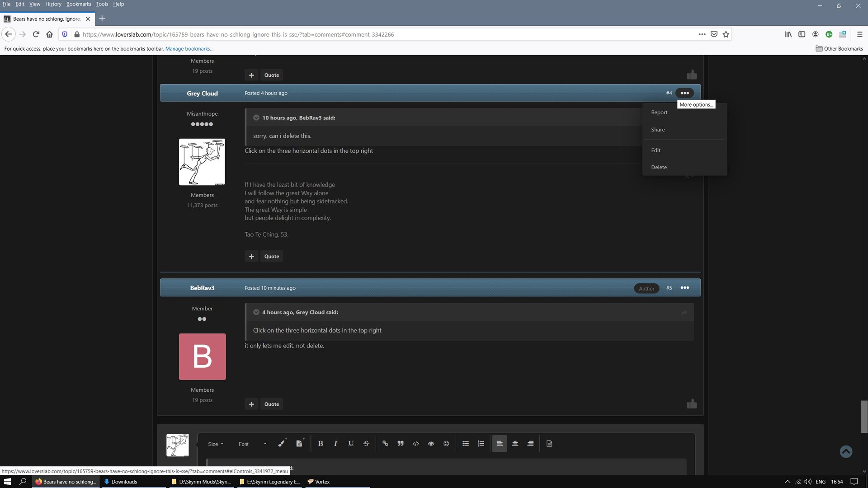This screenshot has width=868, height=488.
Task: Toggle strikethrough formatting in the editor
Action: point(366,444)
